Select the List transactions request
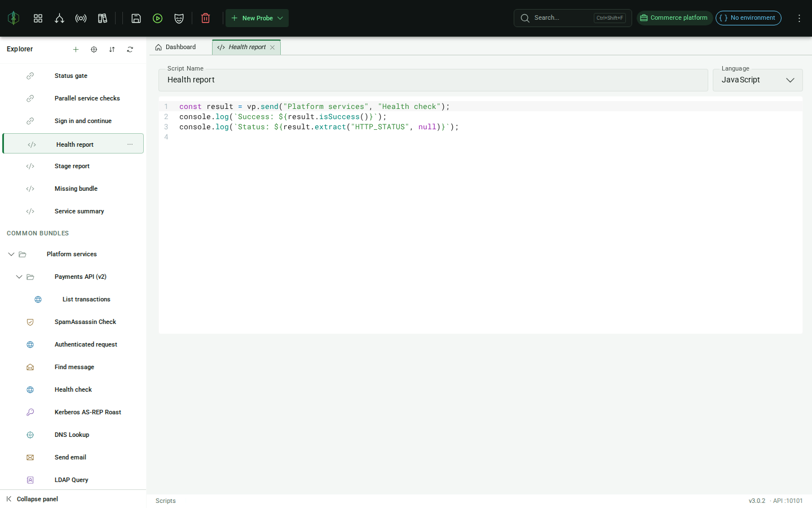The width and height of the screenshot is (812, 508). (x=73, y=299)
